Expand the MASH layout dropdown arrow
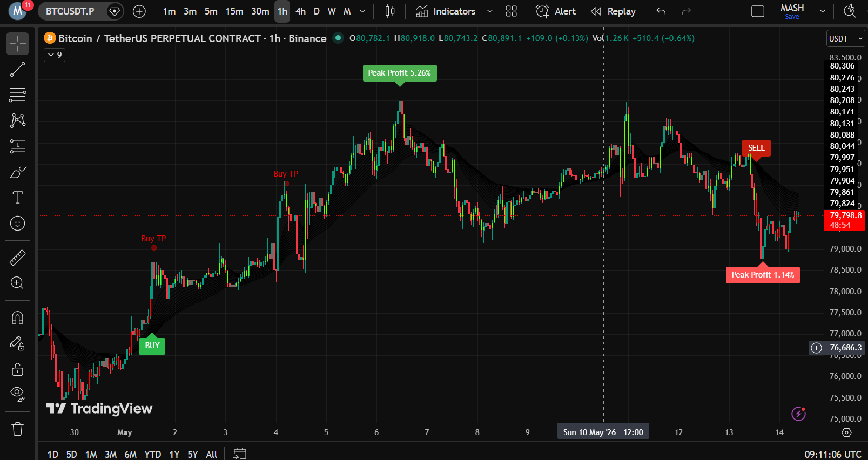This screenshot has height=460, width=868. tap(823, 11)
